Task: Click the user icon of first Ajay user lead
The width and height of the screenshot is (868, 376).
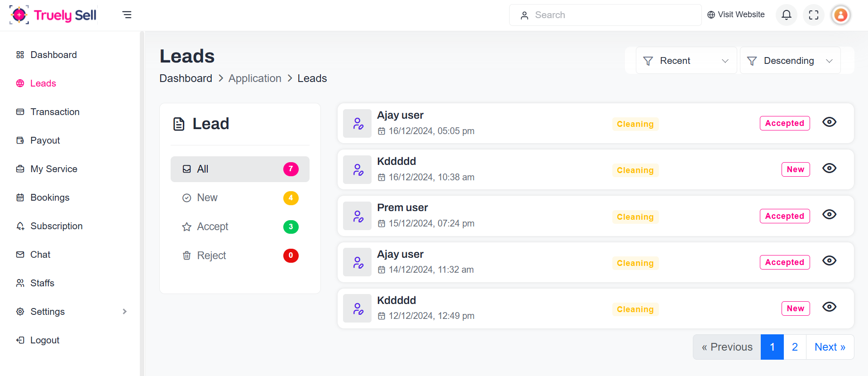Action: coord(358,123)
